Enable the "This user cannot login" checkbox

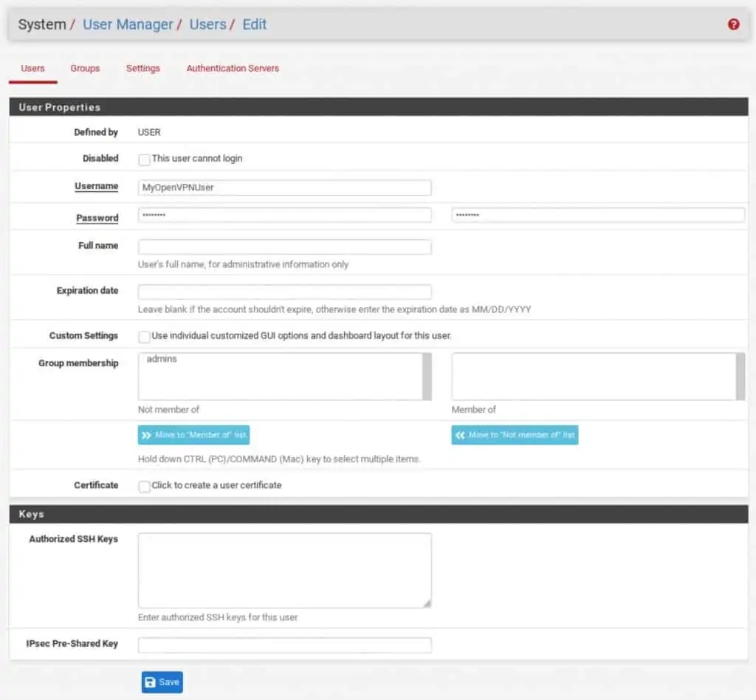145,159
